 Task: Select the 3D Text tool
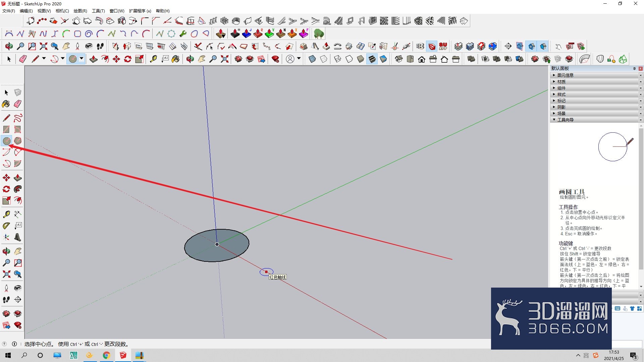coord(18,237)
